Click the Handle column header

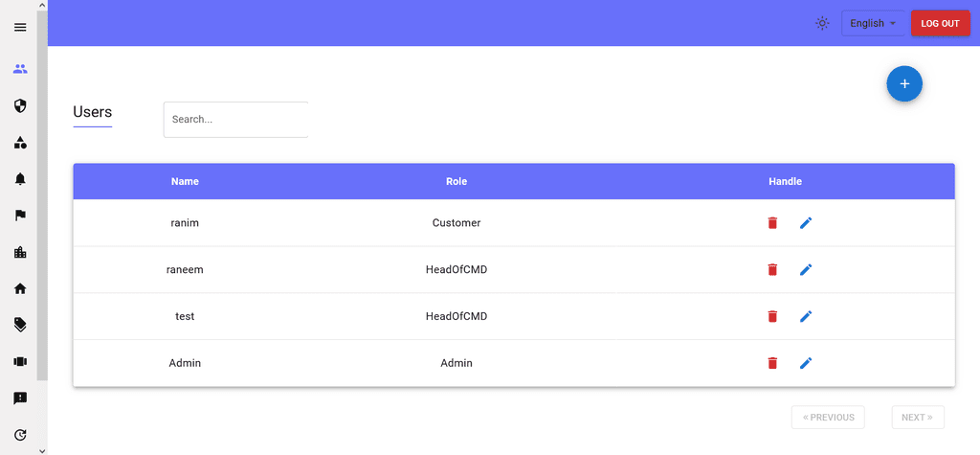coord(785,181)
